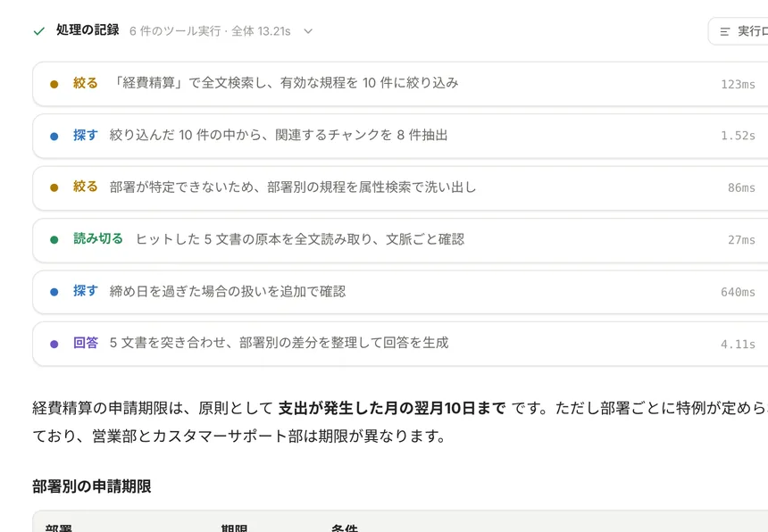The height and width of the screenshot is (532, 768).
Task: Click the blue dot of the チャンクを 8 件抽出 step
Action: click(54, 136)
